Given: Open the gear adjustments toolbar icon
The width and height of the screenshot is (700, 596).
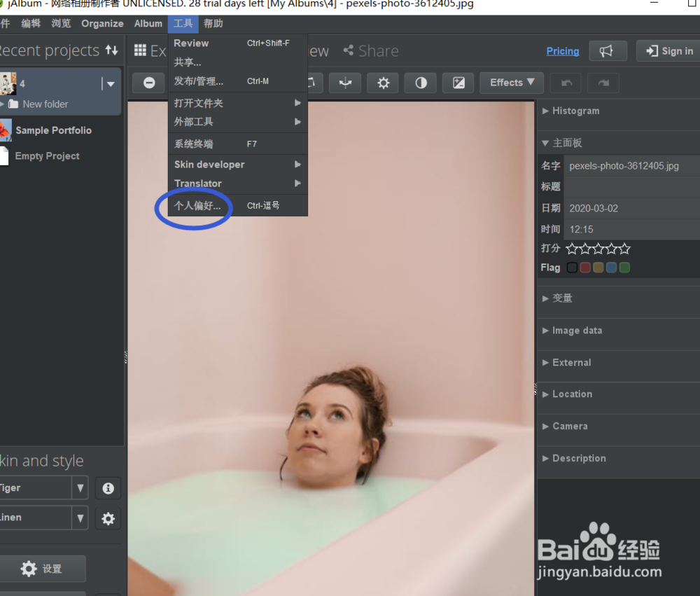Looking at the screenshot, I should [383, 83].
